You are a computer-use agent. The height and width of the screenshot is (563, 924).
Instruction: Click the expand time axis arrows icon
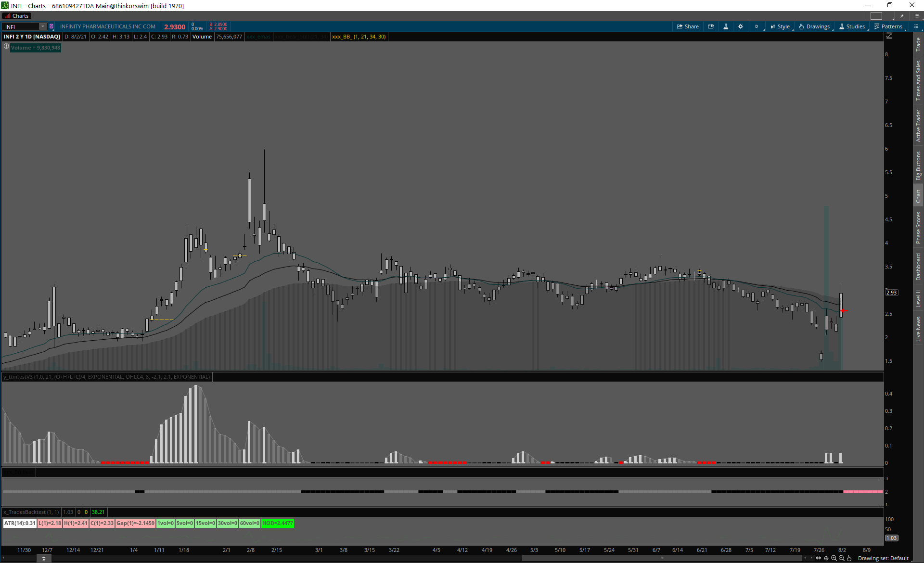pyautogui.click(x=818, y=558)
